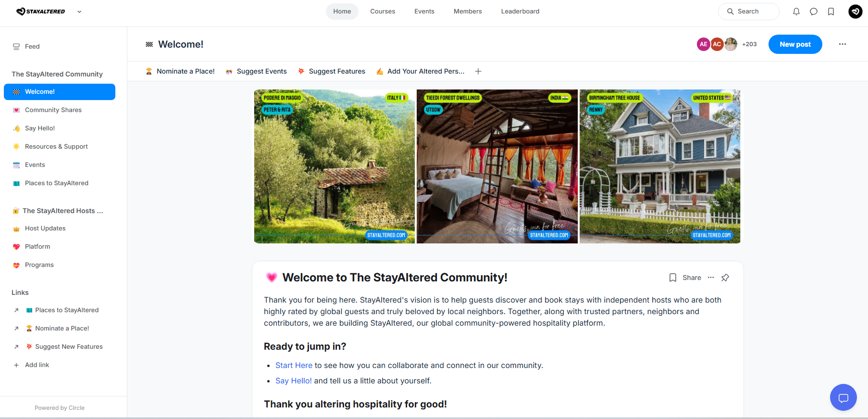868x419 pixels.
Task: Add a new tab with plus icon
Action: (x=478, y=71)
